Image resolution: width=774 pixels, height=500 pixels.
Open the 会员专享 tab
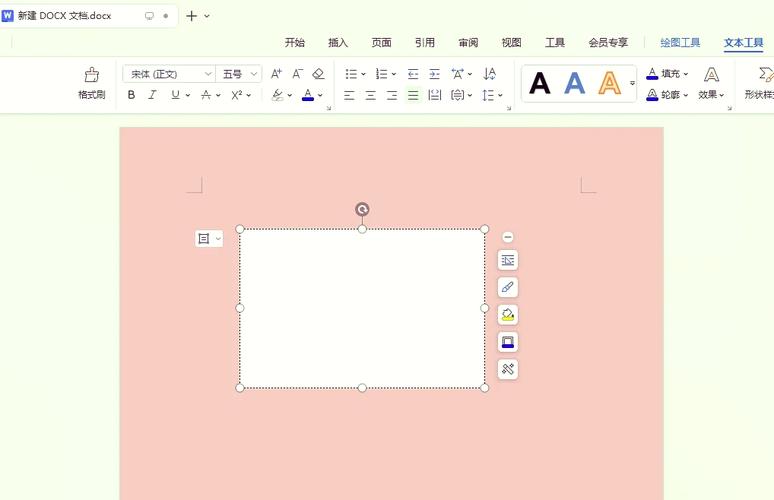click(x=608, y=43)
